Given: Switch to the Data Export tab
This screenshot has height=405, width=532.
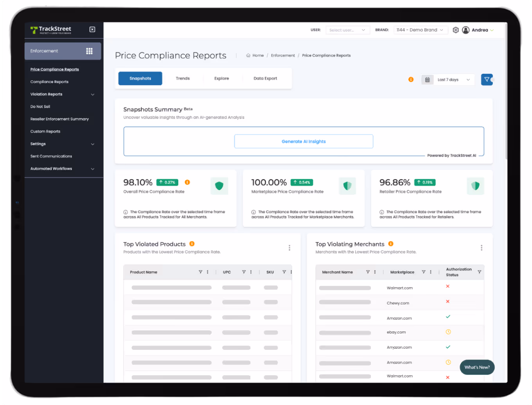Looking at the screenshot, I should click(265, 78).
